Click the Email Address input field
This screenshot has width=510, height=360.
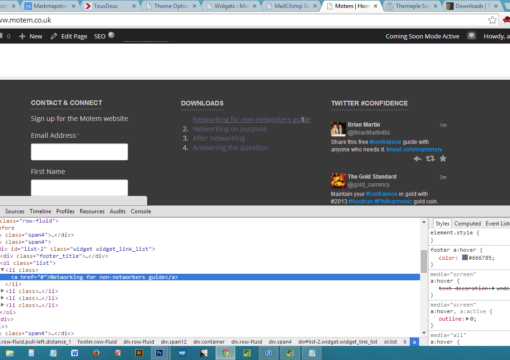[x=79, y=152]
